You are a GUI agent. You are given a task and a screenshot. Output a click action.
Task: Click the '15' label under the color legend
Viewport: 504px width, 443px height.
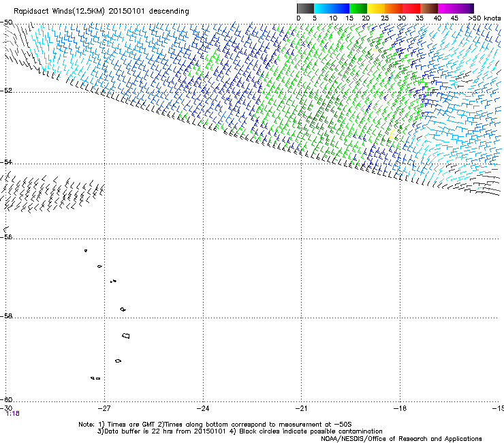(349, 18)
